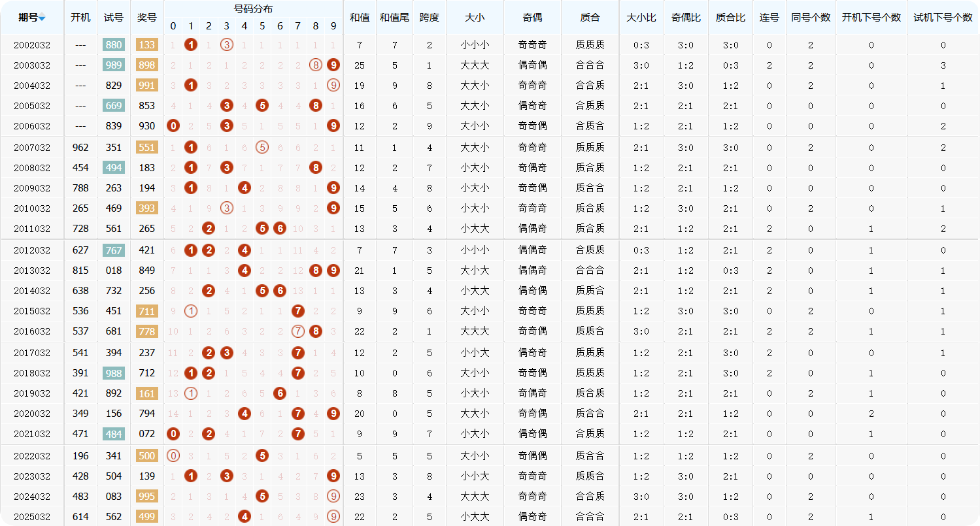The height and width of the screenshot is (526, 980).
Task: Click period number 2010032
Action: (32, 209)
